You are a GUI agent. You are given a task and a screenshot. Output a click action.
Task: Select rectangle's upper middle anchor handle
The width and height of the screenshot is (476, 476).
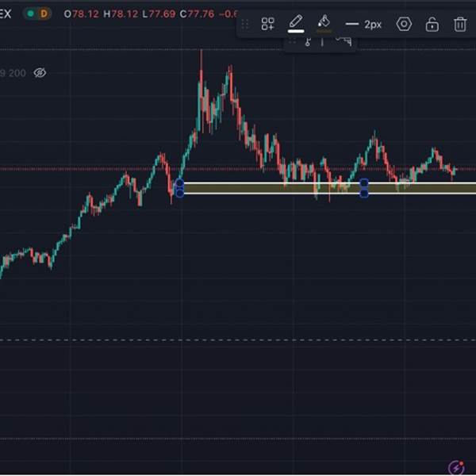point(364,183)
